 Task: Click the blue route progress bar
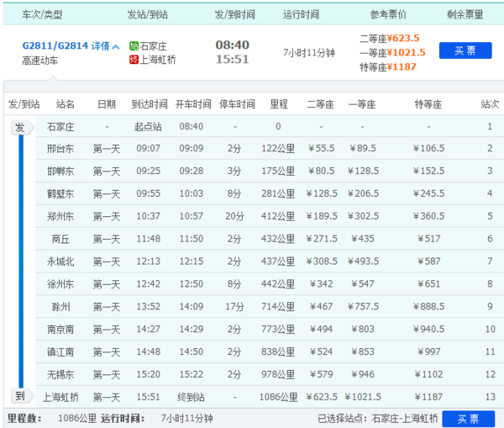pyautogui.click(x=21, y=262)
